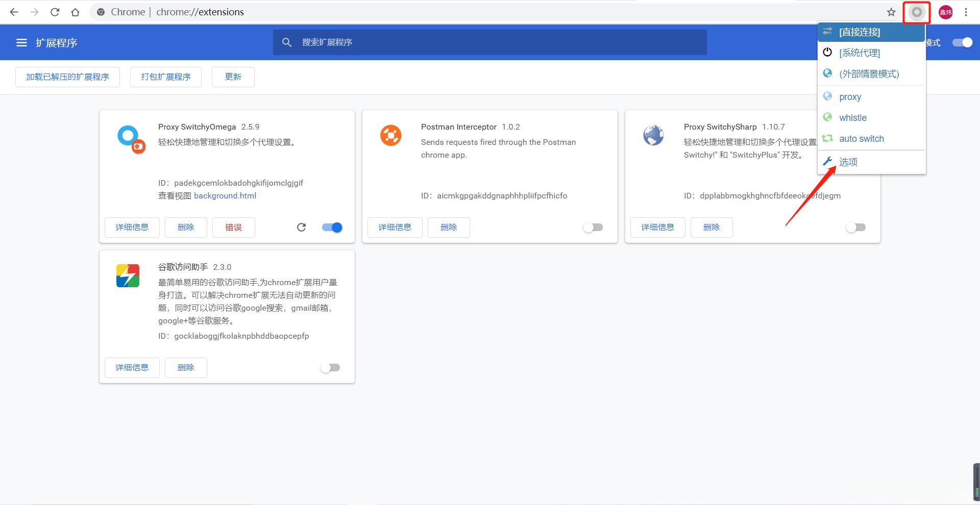The width and height of the screenshot is (980, 505).
Task: Click 加载已解压的扩展程序 button
Action: click(x=67, y=77)
